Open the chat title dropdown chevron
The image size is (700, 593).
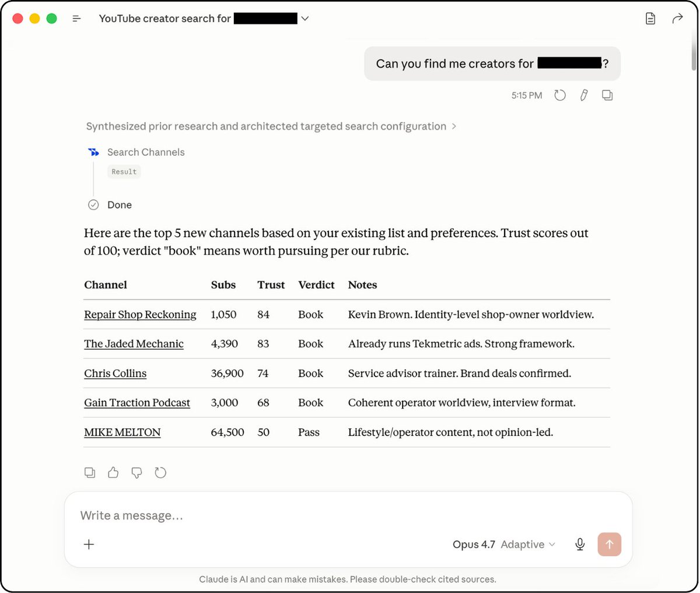coord(304,19)
